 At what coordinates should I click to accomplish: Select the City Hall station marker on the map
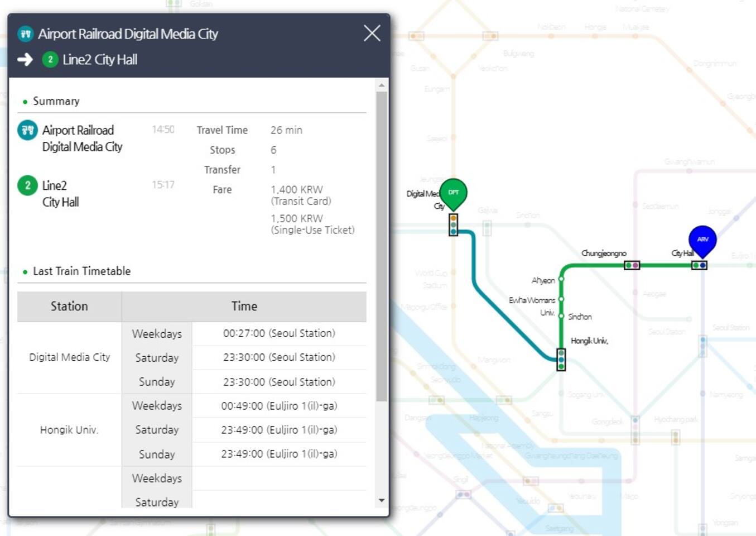(x=699, y=265)
